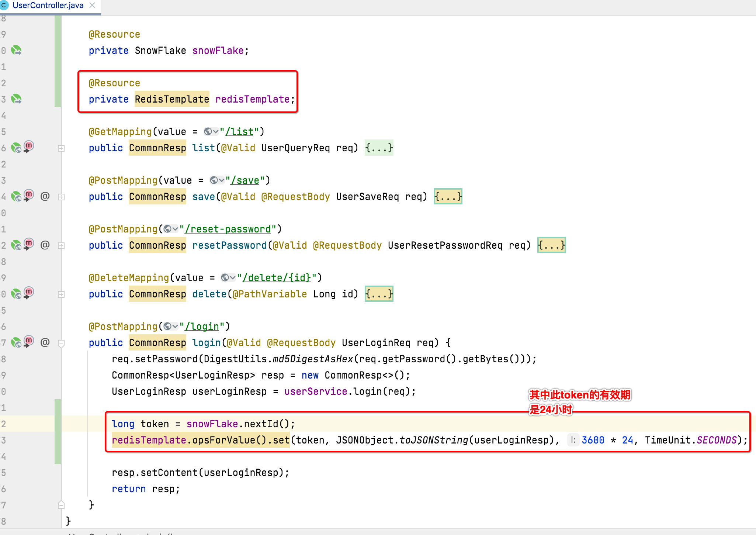756x535 pixels.
Task: Click the request mapping icon on delete method
Action: tap(16, 294)
